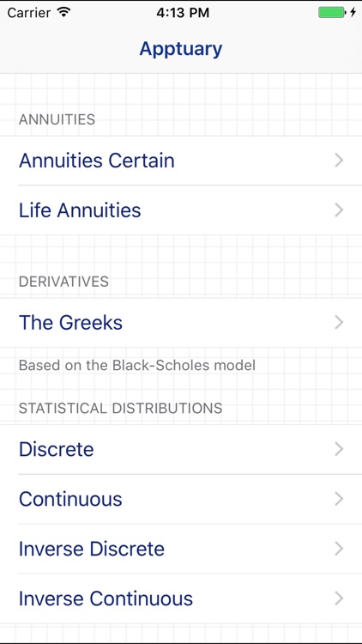
Task: Select the Inverse Continuous entry
Action: point(181,598)
